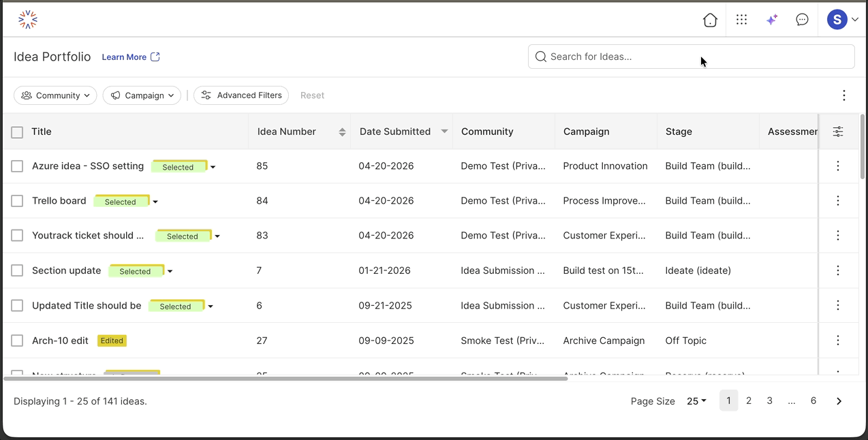Expand status arrow for Azure idea row
Image resolution: width=868 pixels, height=440 pixels.
point(213,167)
